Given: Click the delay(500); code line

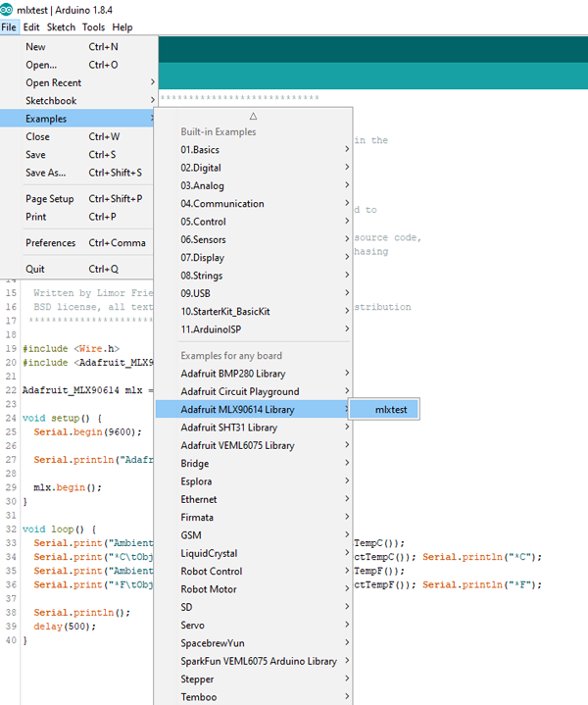Looking at the screenshot, I should click(65, 627).
